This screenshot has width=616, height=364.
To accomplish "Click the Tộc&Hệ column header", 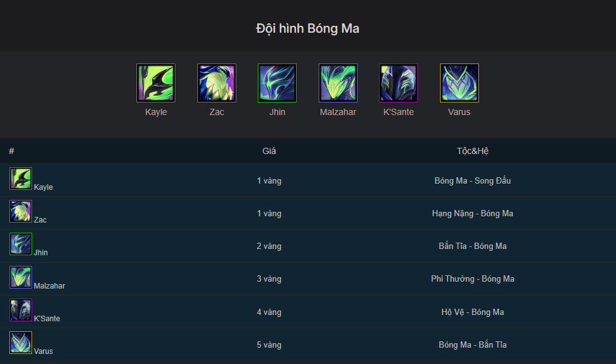I will 473,151.
